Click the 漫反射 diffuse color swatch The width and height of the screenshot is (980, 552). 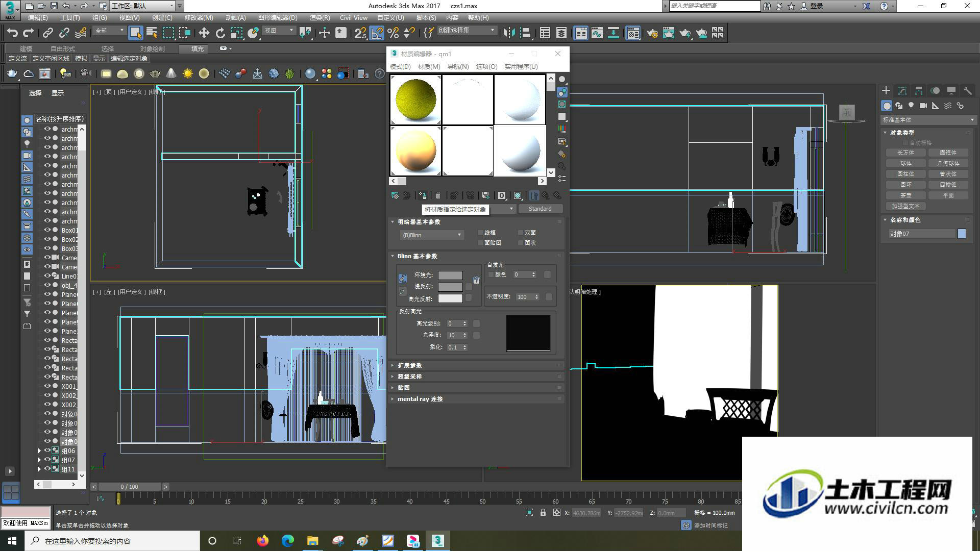point(450,287)
